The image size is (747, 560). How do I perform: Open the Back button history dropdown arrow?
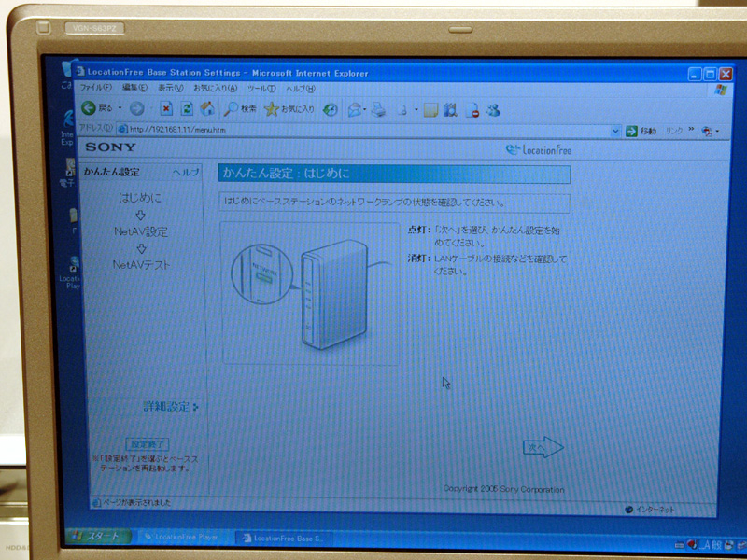click(x=120, y=108)
